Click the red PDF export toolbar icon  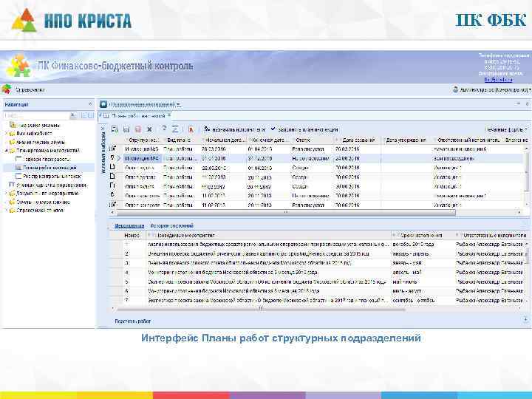click(191, 129)
